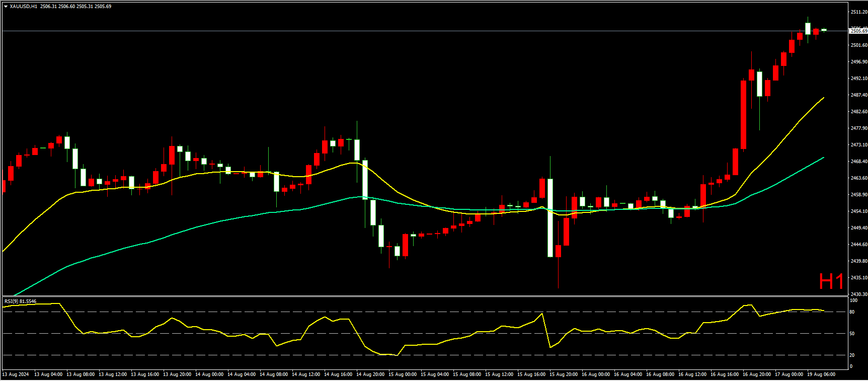
Task: Select the RSI scale value 0
Action: pos(851,366)
